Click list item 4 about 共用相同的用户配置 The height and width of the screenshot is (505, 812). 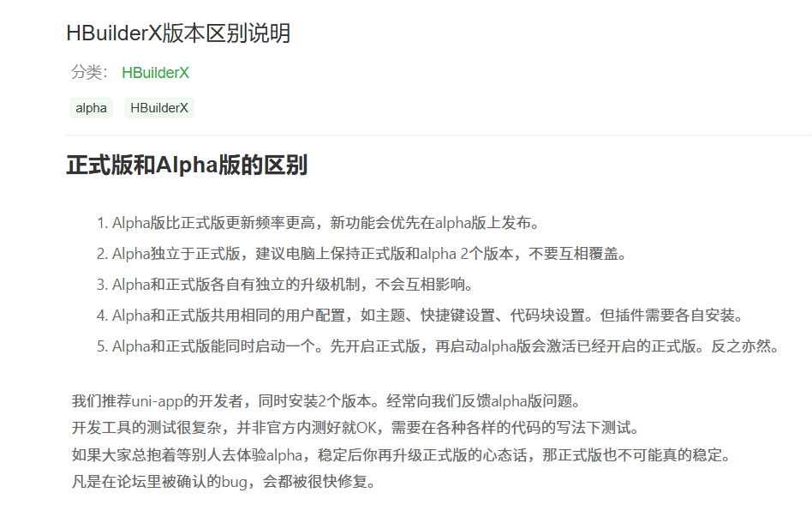coord(420,316)
